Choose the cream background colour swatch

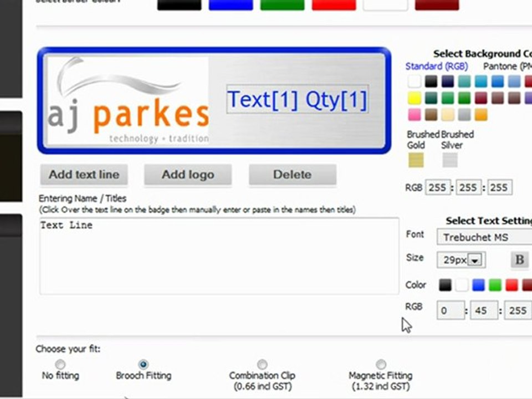(448, 115)
